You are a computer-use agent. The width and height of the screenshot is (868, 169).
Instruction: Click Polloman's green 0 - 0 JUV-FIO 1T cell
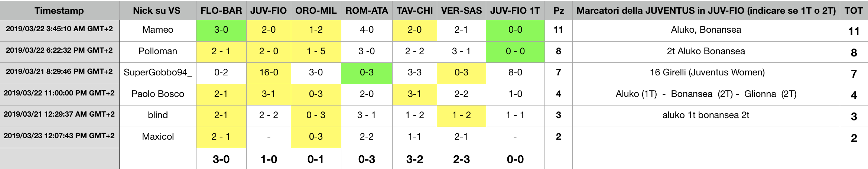(x=515, y=52)
